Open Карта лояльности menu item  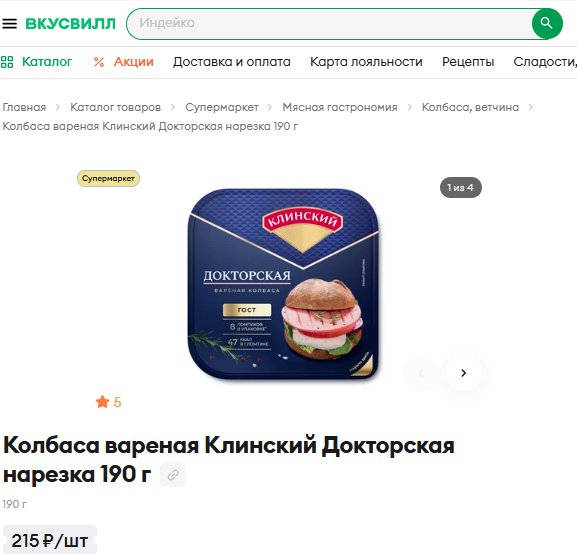[366, 61]
